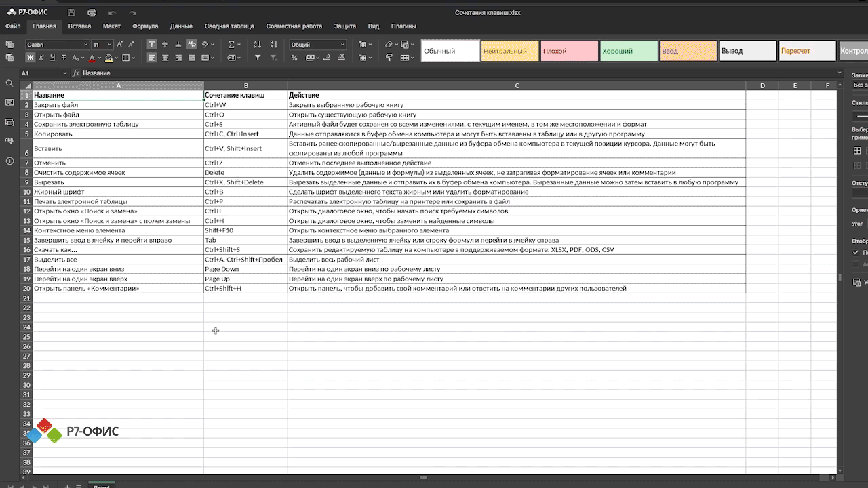Apply Вывод cell style
Screen dimensions: 868x488
748,51
